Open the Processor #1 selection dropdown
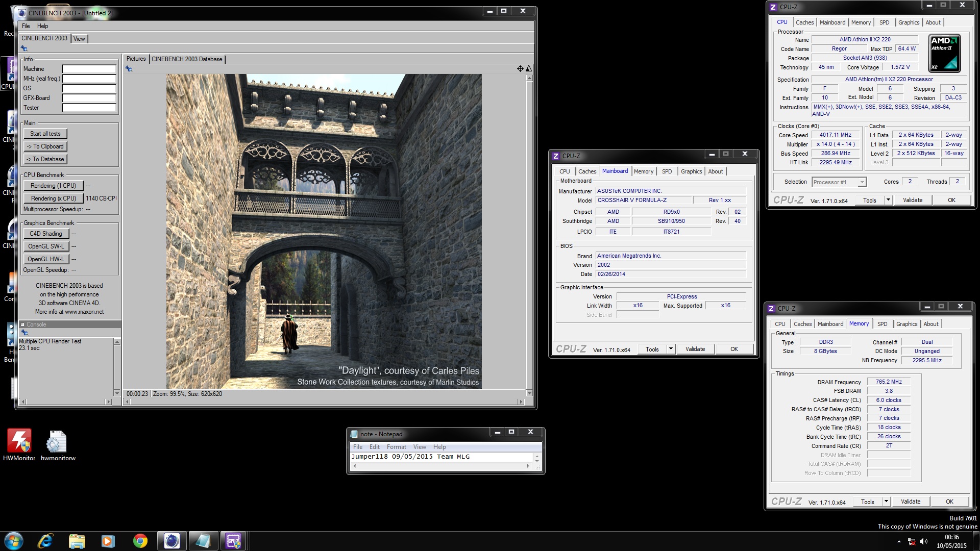 [839, 182]
